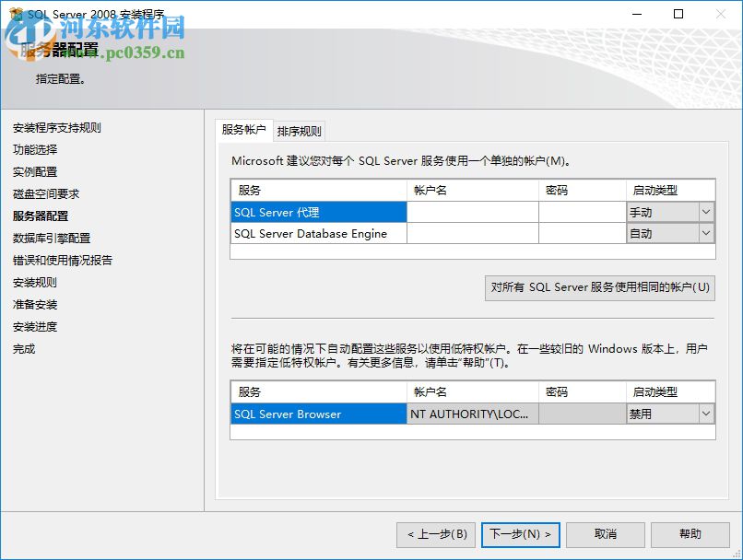Click the 帮助 button
The width and height of the screenshot is (743, 560).
pyautogui.click(x=690, y=534)
